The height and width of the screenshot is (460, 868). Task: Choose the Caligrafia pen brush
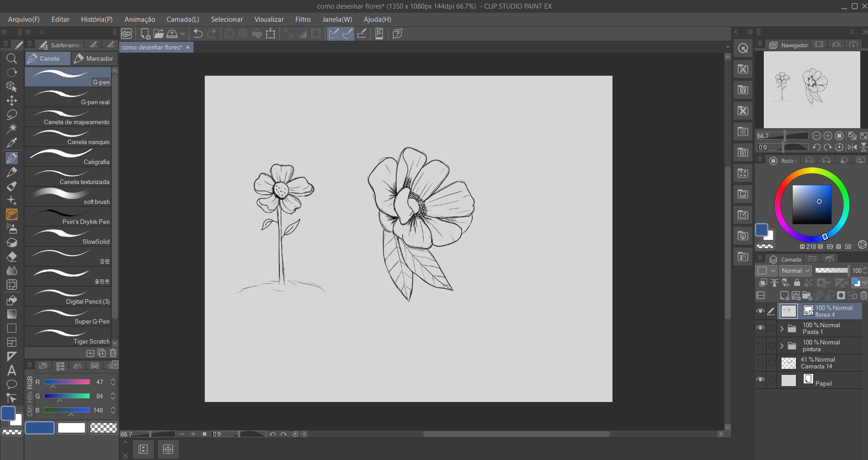pyautogui.click(x=69, y=157)
